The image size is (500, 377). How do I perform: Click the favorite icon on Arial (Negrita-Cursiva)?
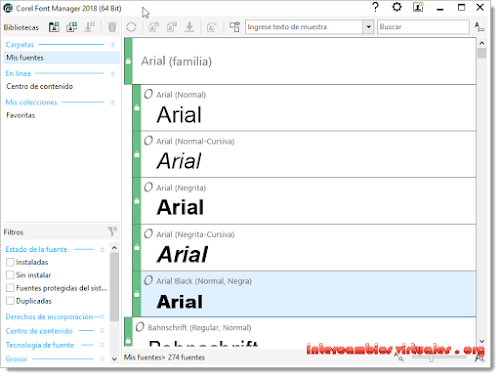(148, 234)
